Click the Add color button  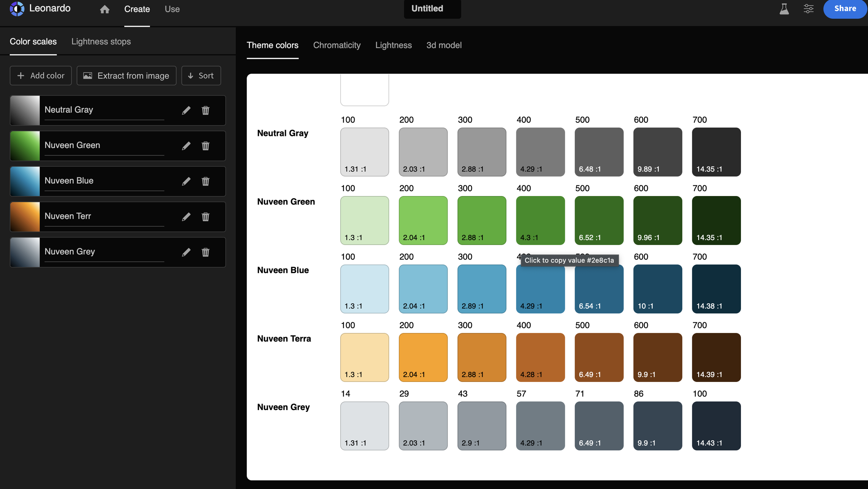point(41,76)
